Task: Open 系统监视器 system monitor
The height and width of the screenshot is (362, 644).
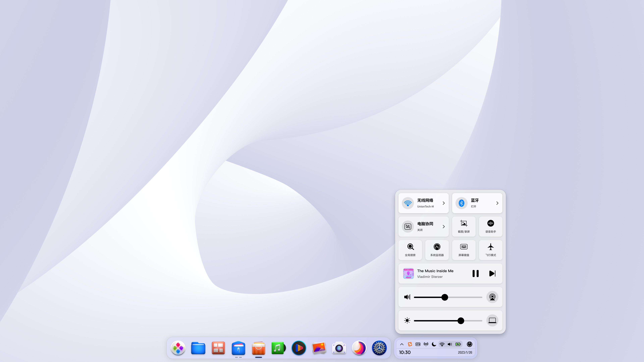Action: tap(437, 250)
